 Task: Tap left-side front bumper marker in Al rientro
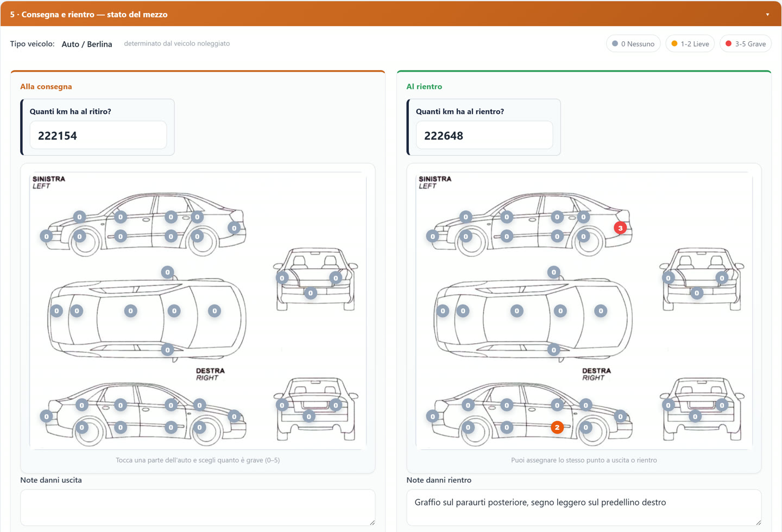pyautogui.click(x=433, y=236)
